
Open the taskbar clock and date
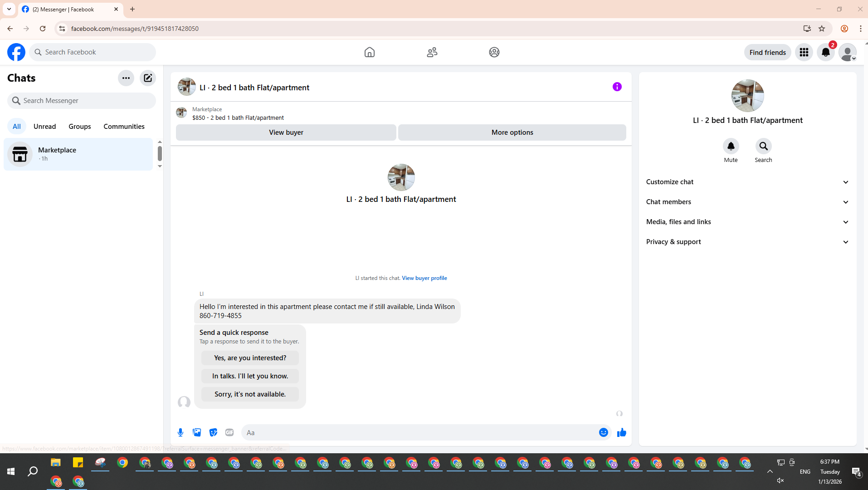(x=830, y=472)
